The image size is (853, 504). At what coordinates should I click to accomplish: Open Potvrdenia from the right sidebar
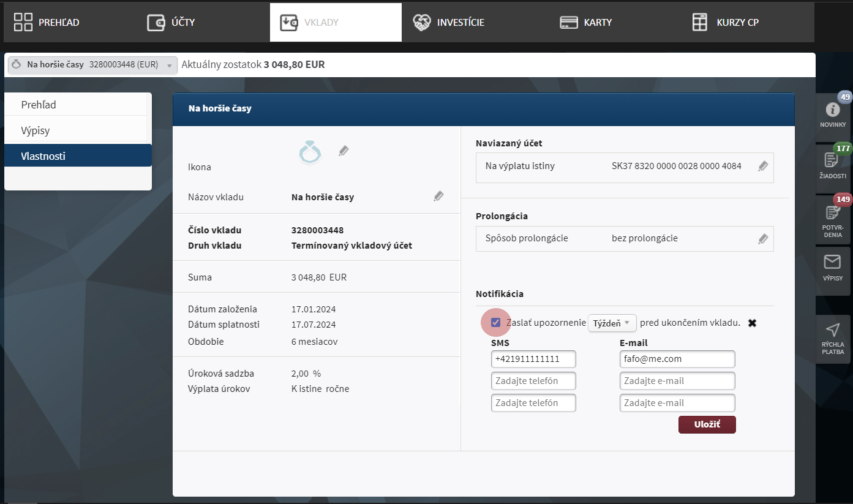click(833, 219)
